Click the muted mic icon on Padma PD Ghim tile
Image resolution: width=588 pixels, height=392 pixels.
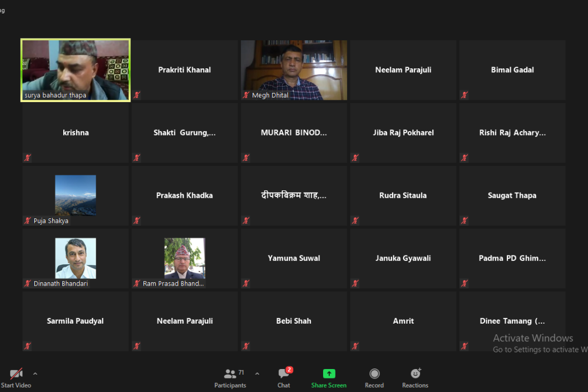(x=464, y=283)
